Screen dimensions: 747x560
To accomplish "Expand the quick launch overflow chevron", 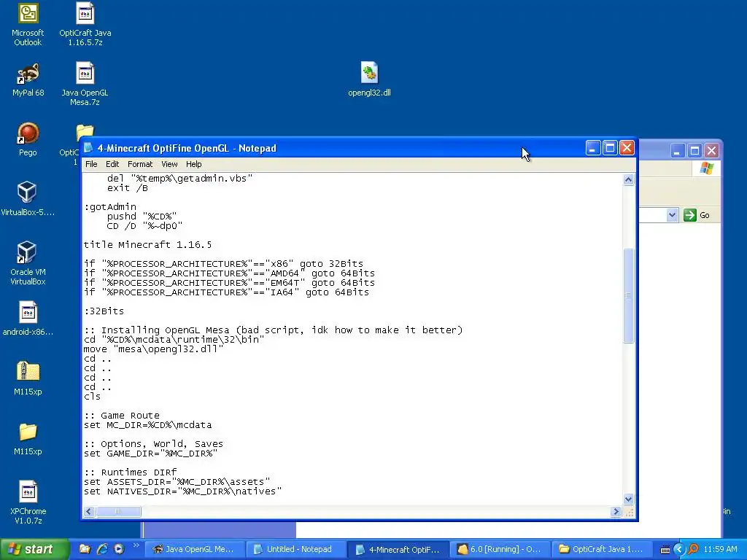I will [x=136, y=545].
